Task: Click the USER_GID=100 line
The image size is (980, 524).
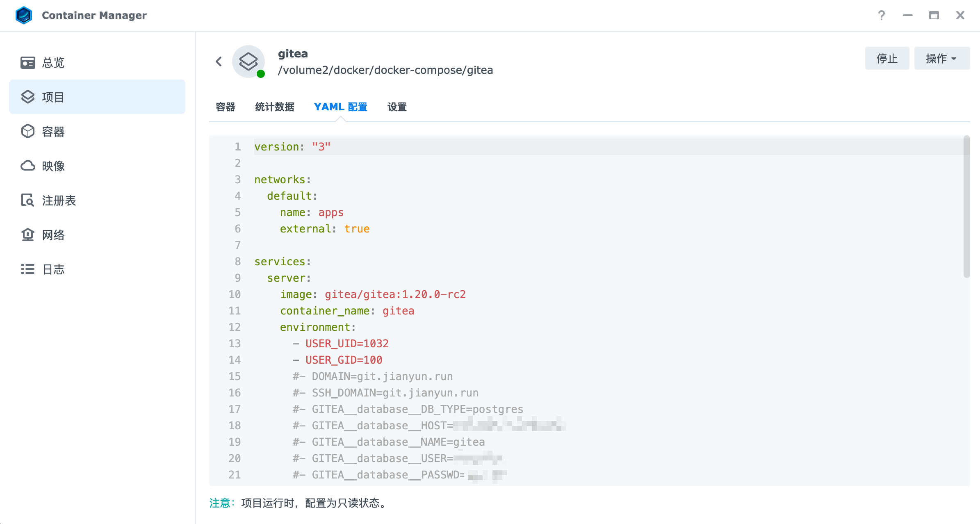Action: tap(337, 360)
